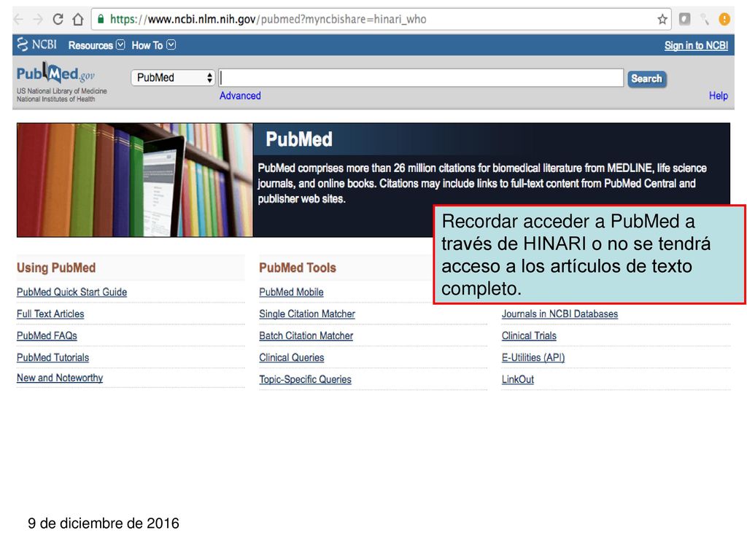747x560 pixels.
Task: Click the browser back arrow
Action: tap(18, 20)
